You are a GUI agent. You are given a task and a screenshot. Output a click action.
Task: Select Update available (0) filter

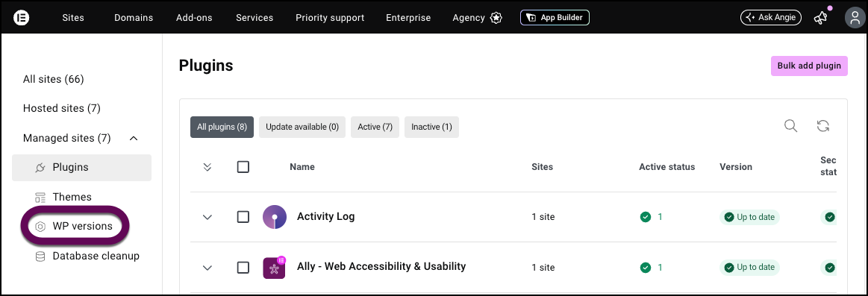[x=302, y=127]
